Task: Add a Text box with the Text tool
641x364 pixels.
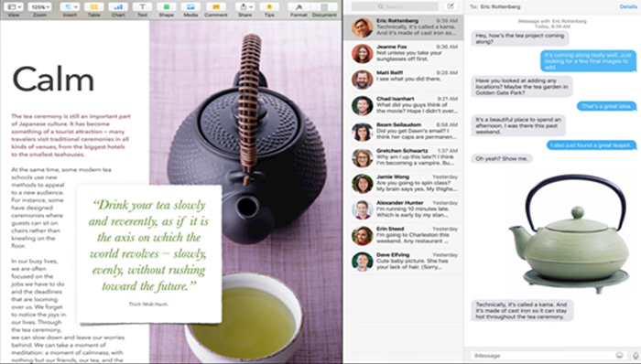Action: [x=142, y=7]
